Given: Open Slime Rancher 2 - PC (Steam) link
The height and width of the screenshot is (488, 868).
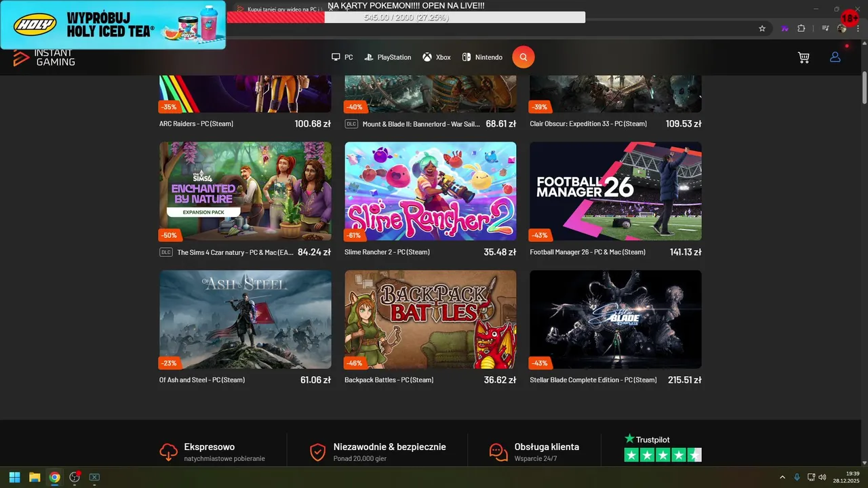Looking at the screenshot, I should pyautogui.click(x=387, y=252).
